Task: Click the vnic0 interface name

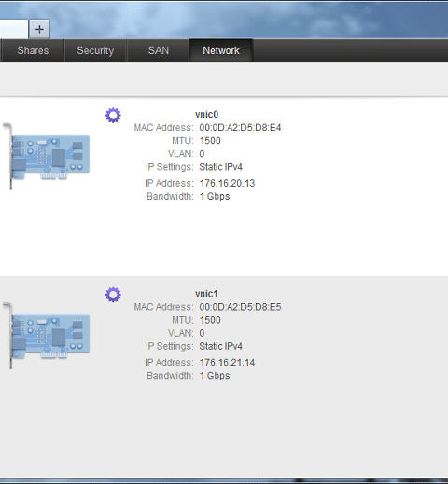Action: coord(207,115)
